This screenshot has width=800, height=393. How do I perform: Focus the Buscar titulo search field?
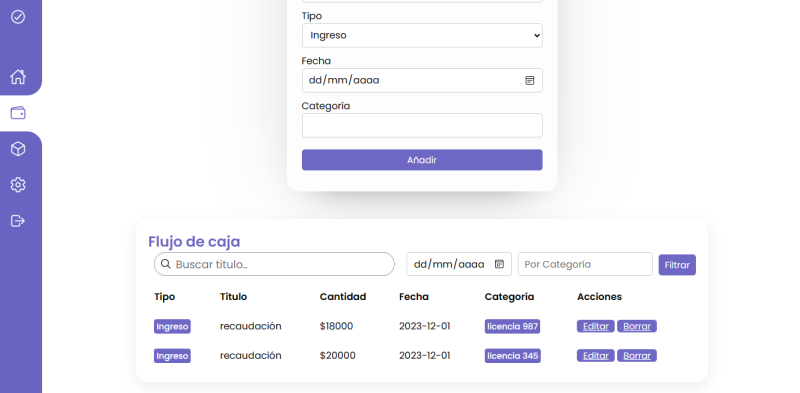click(274, 264)
